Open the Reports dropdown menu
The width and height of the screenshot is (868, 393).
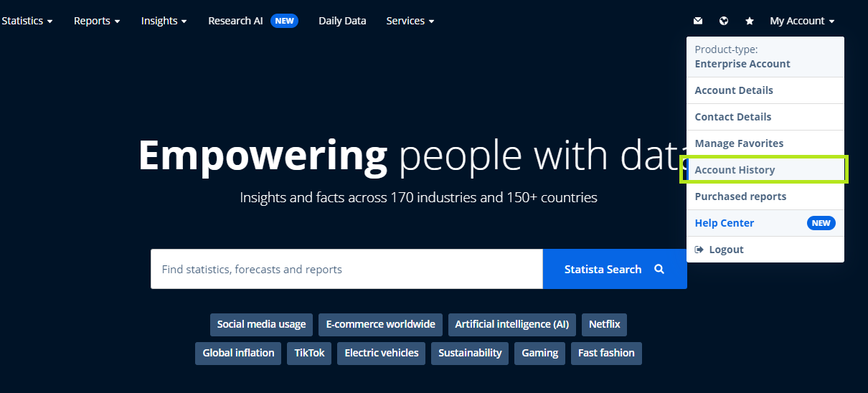(x=97, y=21)
